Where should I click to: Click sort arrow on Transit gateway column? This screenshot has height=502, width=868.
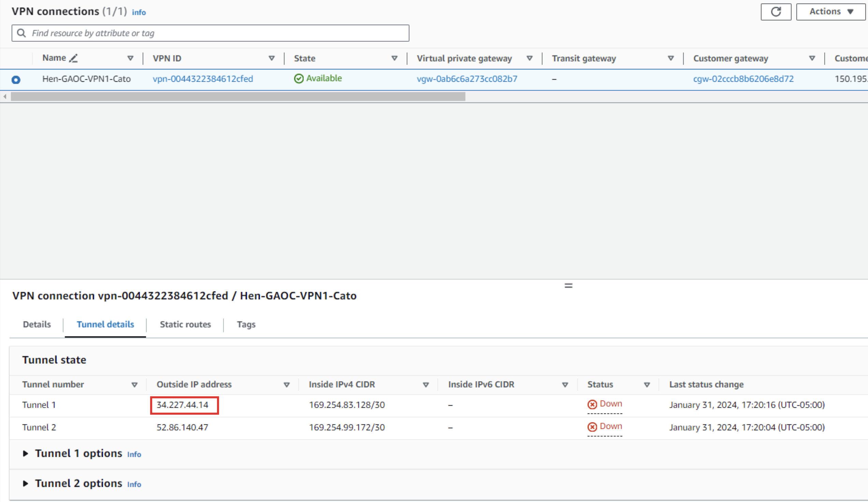tap(671, 58)
